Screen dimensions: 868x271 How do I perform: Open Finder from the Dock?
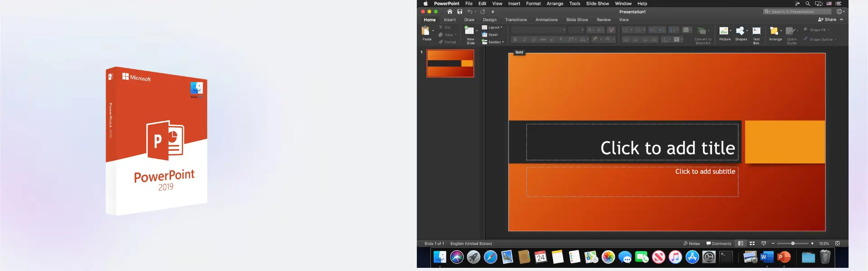[x=439, y=257]
